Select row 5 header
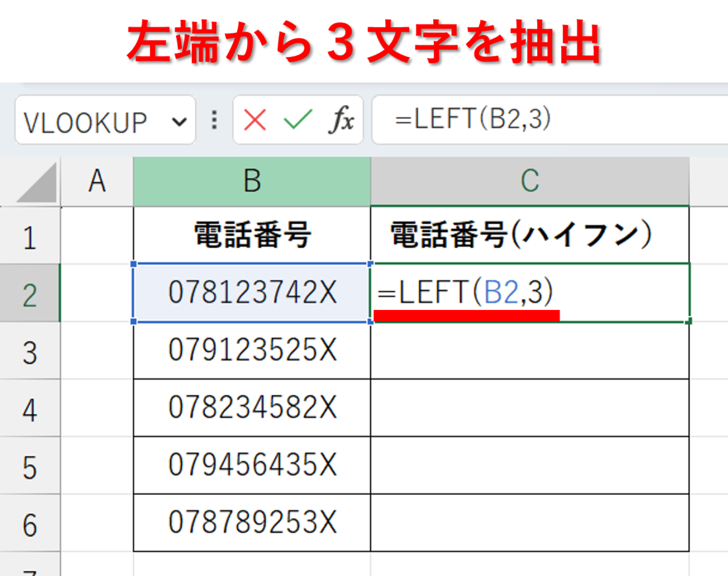The height and width of the screenshot is (576, 728). (x=30, y=466)
